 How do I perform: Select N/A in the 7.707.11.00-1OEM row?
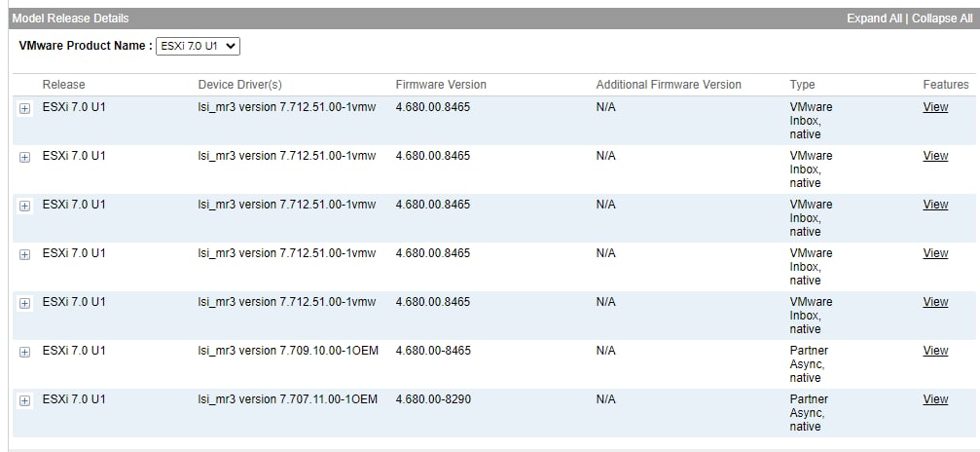click(605, 398)
